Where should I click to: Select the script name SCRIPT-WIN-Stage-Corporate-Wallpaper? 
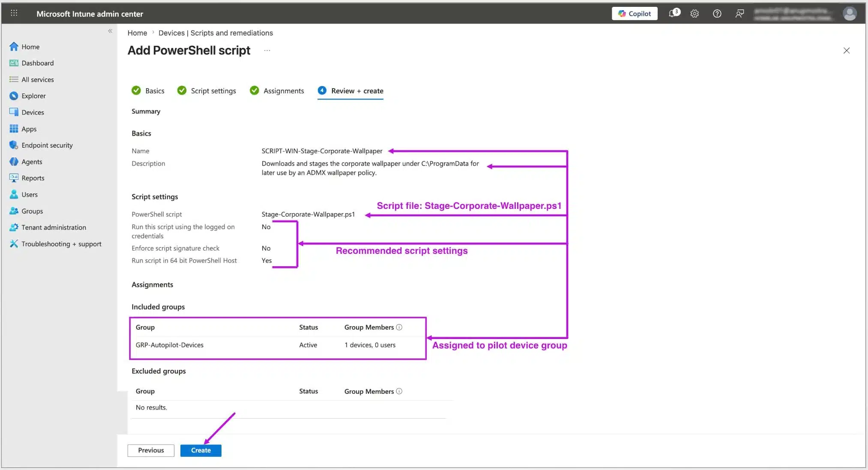coord(322,151)
